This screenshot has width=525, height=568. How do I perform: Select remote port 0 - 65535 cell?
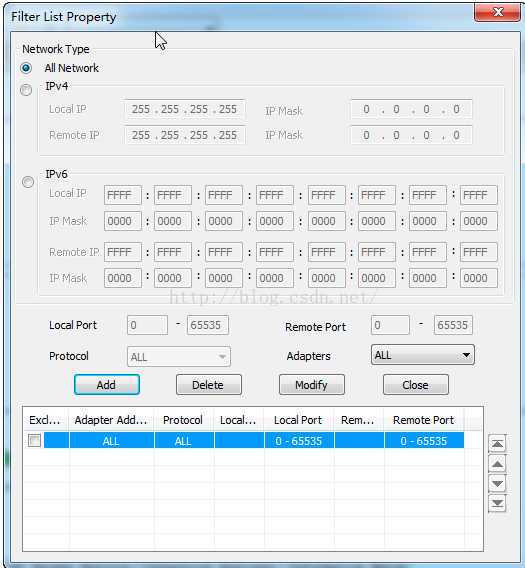tap(424, 440)
